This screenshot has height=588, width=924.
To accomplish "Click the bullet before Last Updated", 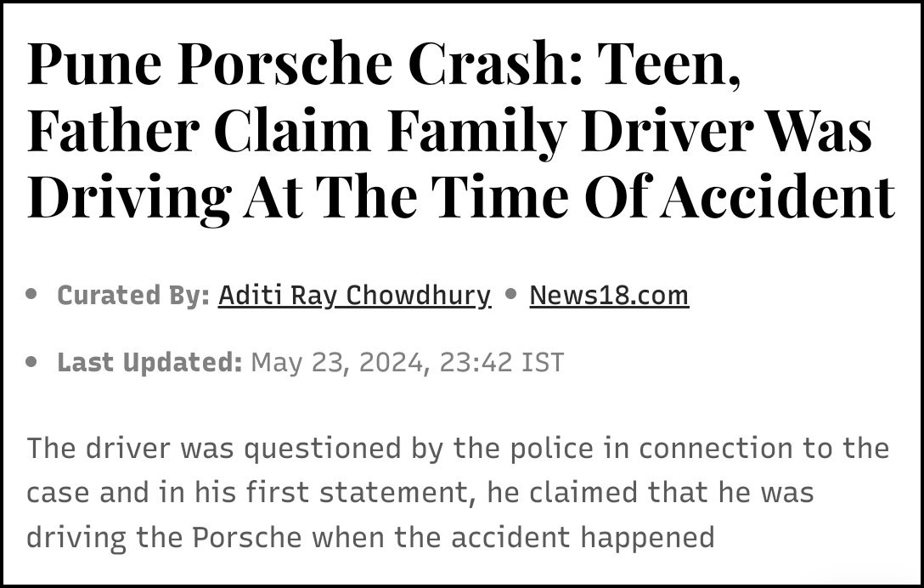I will [31, 361].
